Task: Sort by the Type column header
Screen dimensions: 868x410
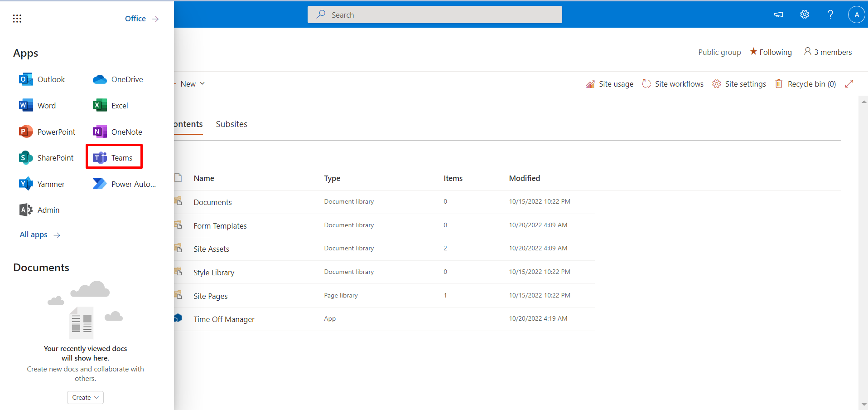Action: click(x=332, y=178)
